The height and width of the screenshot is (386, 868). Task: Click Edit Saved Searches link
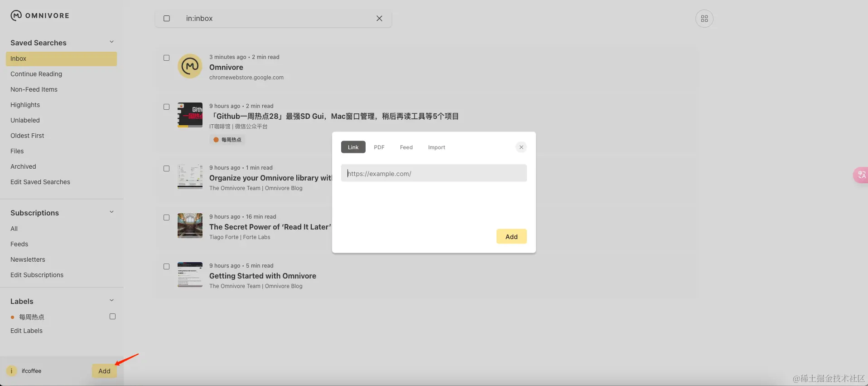coord(40,182)
